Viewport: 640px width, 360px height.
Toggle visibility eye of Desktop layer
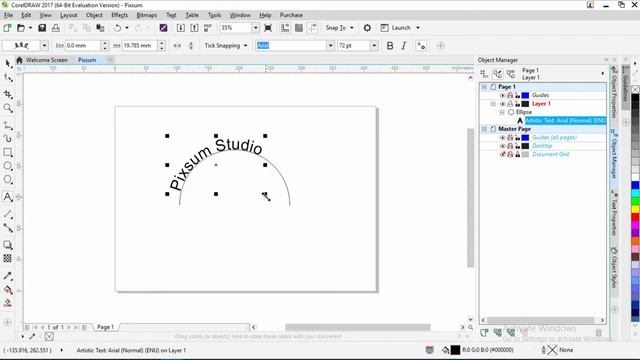(502, 146)
